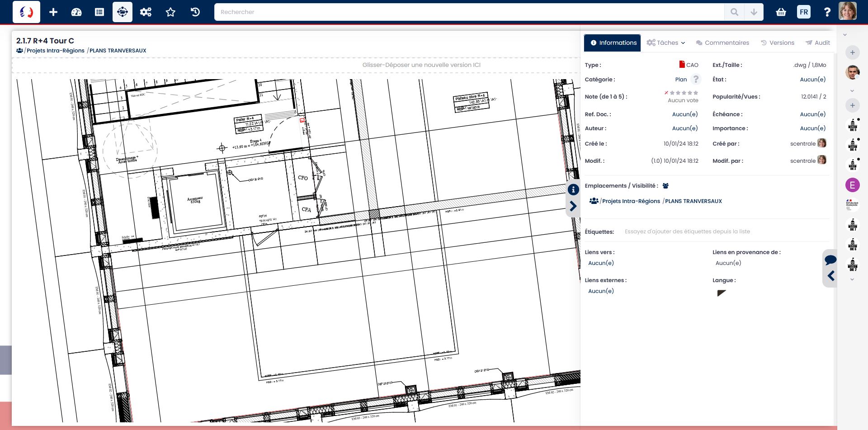Screen dimensions: 868x430
Task: Open recent history clock icon
Action: coord(195,12)
